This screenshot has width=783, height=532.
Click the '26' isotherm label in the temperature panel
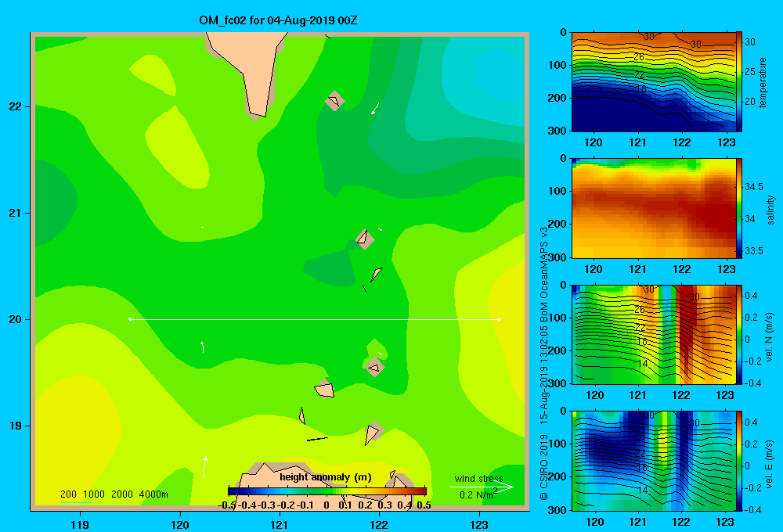click(x=639, y=57)
